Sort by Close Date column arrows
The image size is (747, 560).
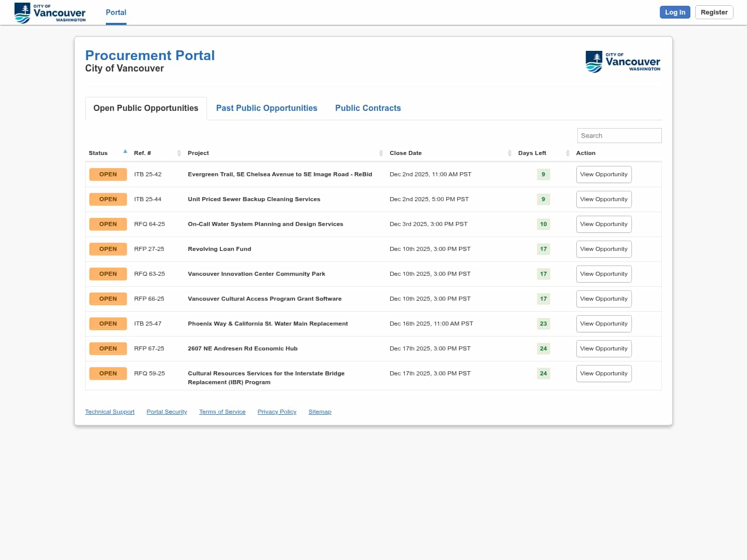(509, 153)
